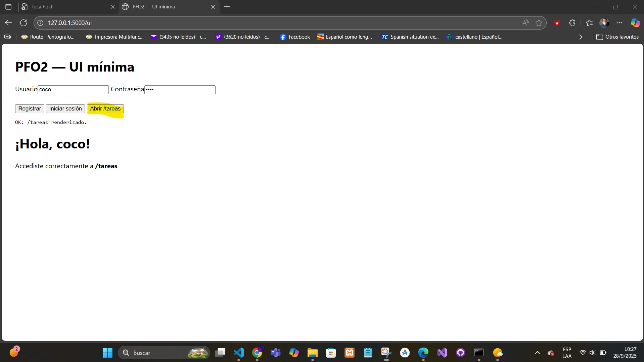
Task: Open the Copilot icon in the toolbar
Action: [x=635, y=23]
